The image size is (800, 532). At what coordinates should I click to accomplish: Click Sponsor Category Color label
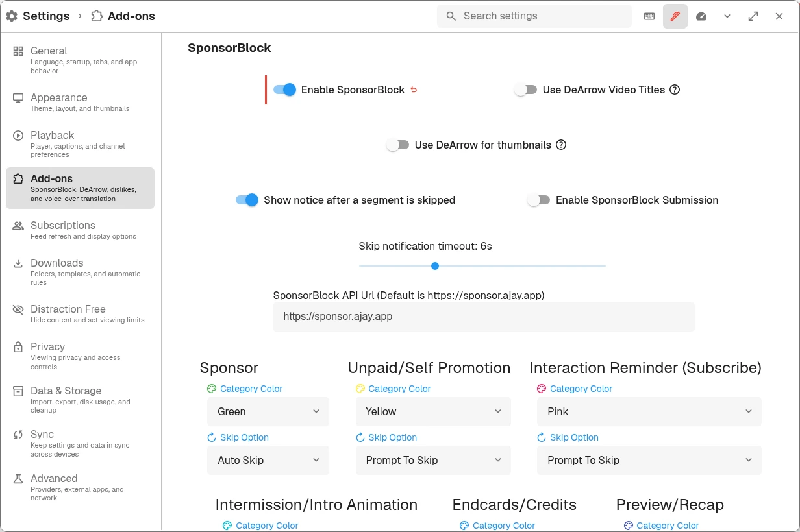click(251, 389)
